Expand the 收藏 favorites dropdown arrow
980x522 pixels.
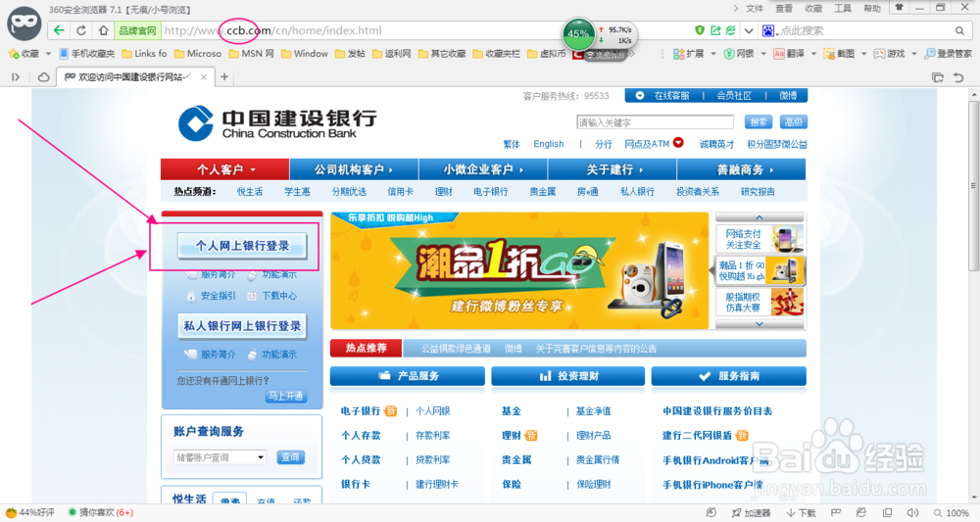(x=48, y=54)
